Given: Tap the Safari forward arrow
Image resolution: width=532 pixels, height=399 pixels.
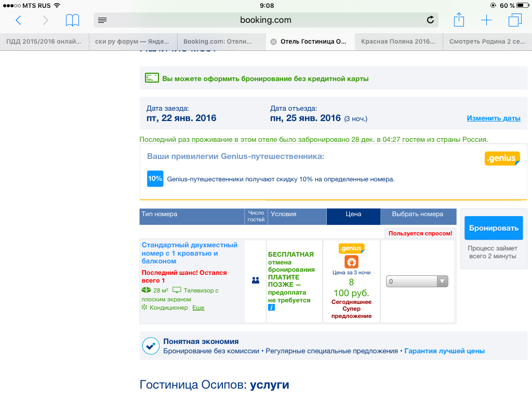Looking at the screenshot, I should [45, 20].
